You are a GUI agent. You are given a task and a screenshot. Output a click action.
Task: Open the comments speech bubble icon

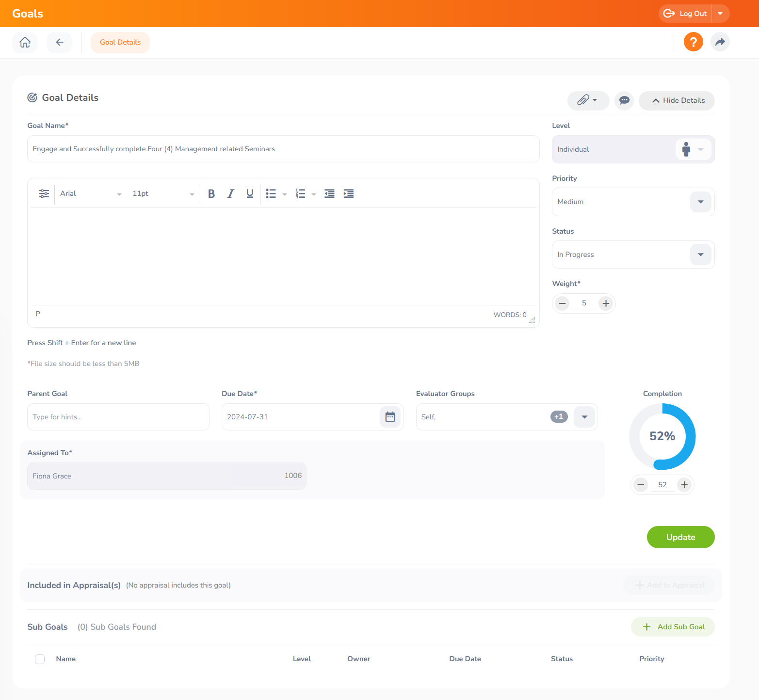click(x=624, y=100)
